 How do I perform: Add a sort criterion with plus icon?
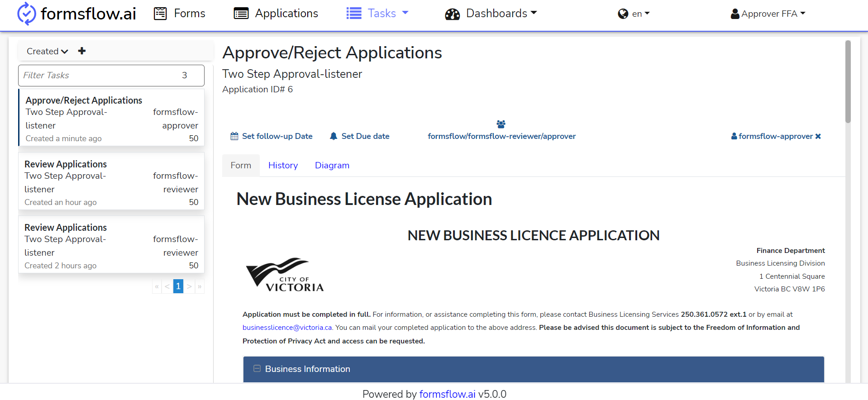(x=82, y=51)
